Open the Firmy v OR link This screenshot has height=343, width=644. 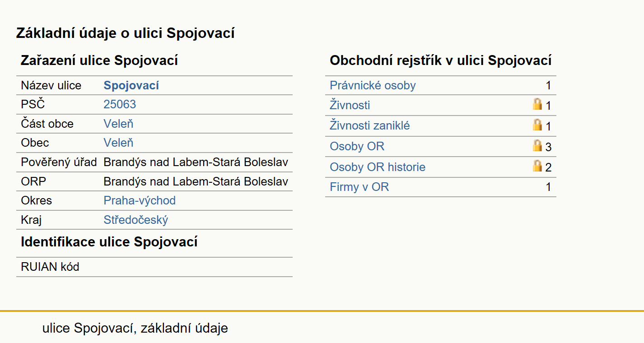coord(359,187)
